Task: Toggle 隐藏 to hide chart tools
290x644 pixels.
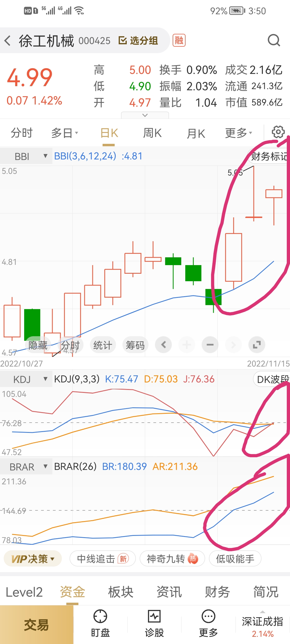Action: click(38, 345)
